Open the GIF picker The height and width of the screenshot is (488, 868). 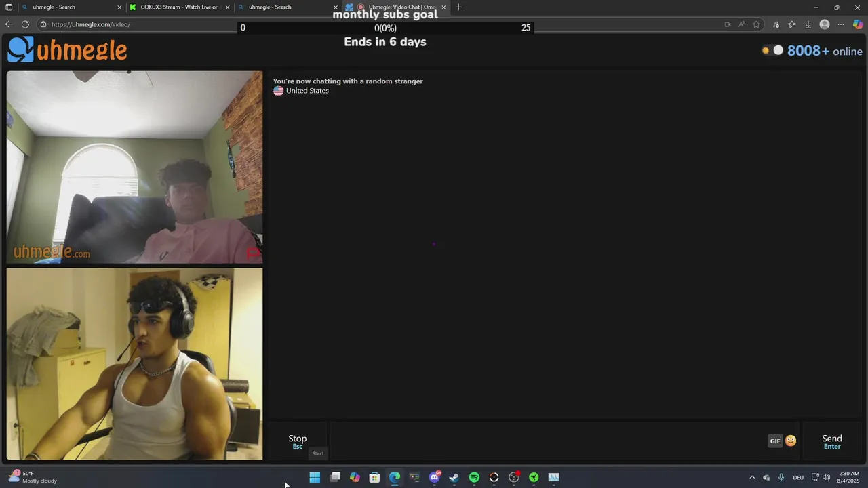tap(775, 441)
